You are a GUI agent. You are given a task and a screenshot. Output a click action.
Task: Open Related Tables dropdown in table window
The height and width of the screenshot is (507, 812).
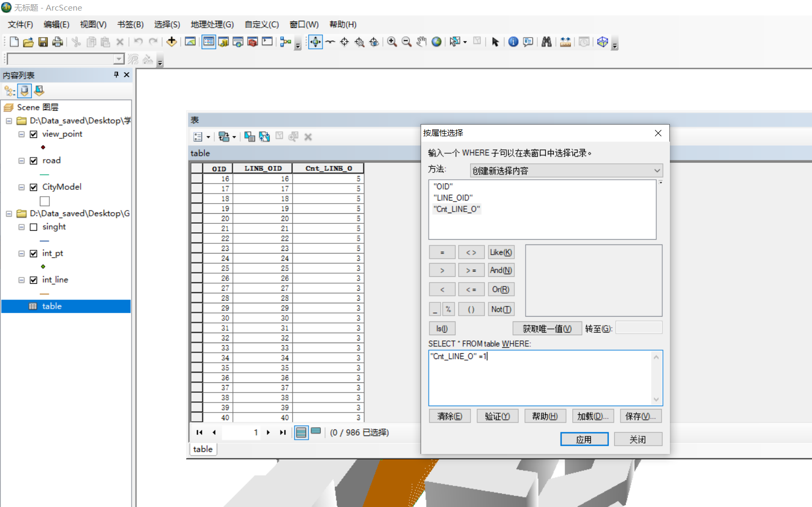[228, 137]
